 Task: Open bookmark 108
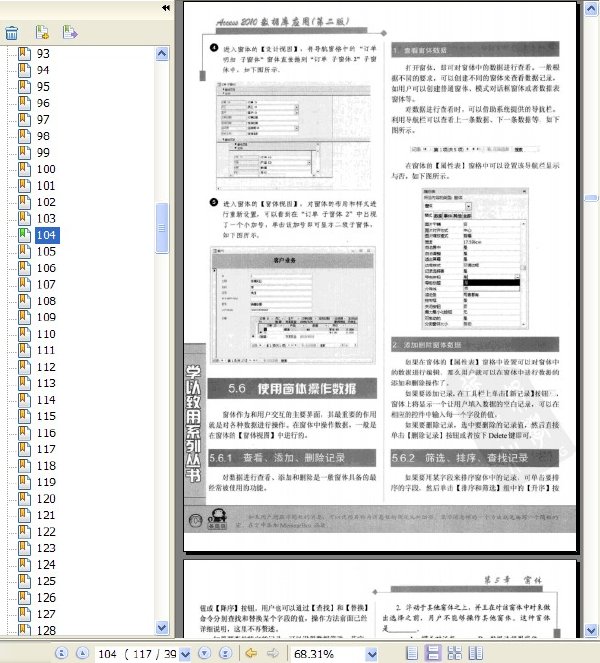[46, 301]
